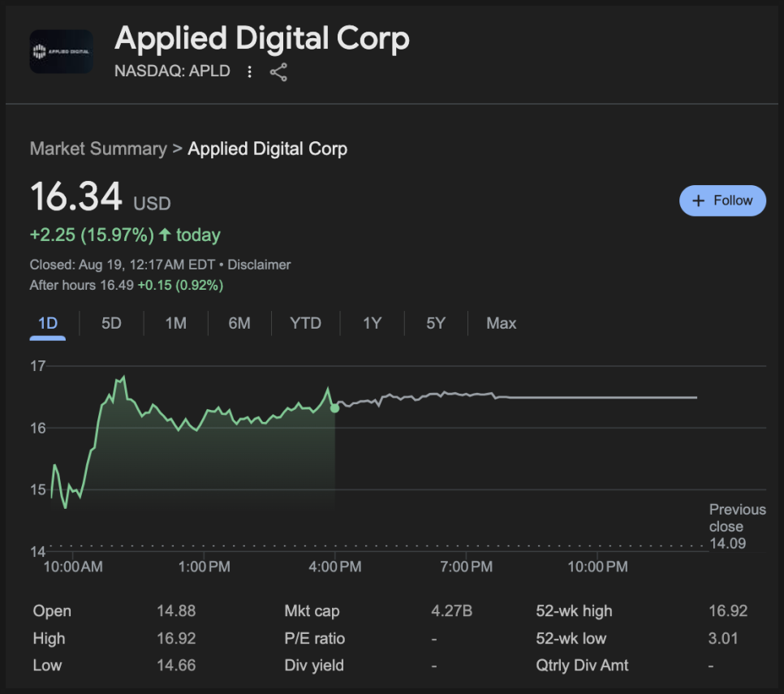Click the share icon next to APLD
This screenshot has height=694, width=784.
(x=278, y=72)
